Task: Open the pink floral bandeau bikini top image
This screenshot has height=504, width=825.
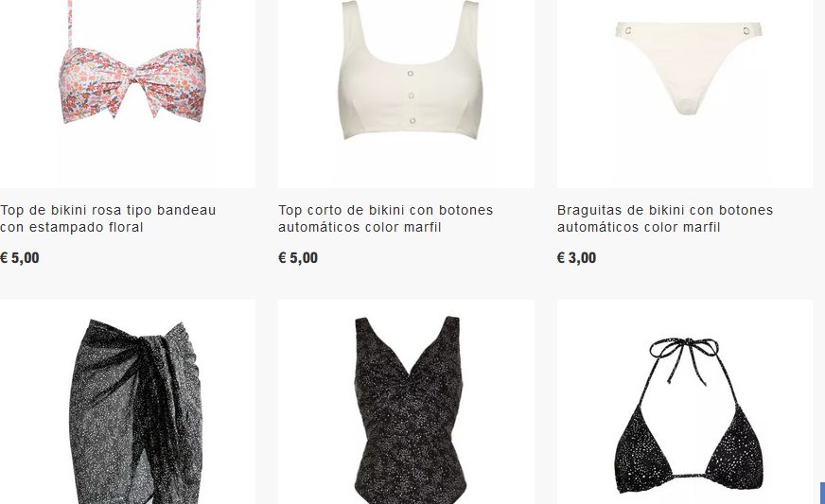Action: pos(128,94)
